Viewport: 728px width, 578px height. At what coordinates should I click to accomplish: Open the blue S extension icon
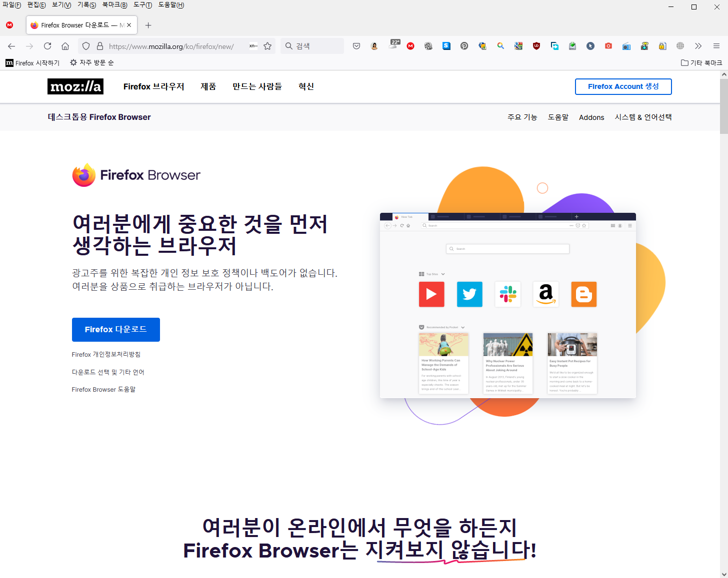click(446, 46)
